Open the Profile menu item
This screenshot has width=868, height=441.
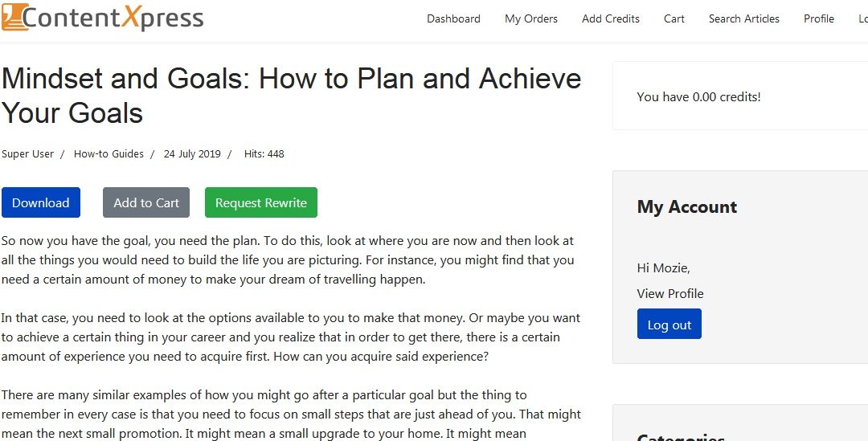[819, 18]
